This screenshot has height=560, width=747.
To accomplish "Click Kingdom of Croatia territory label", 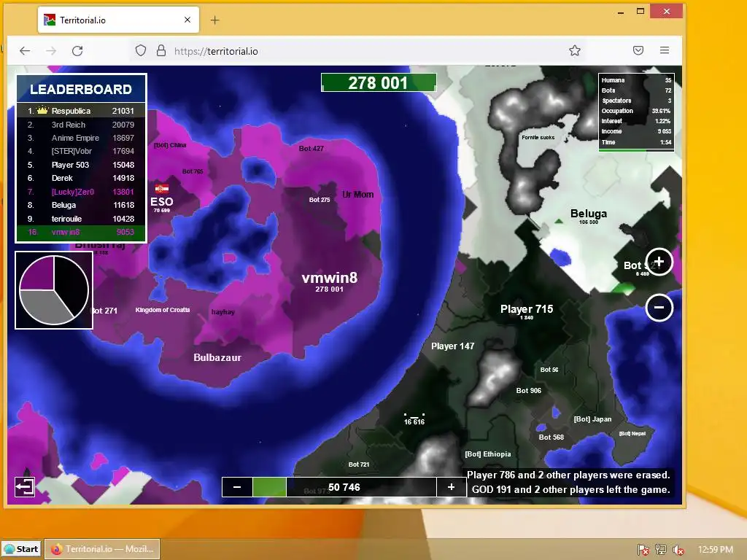I will [x=163, y=310].
